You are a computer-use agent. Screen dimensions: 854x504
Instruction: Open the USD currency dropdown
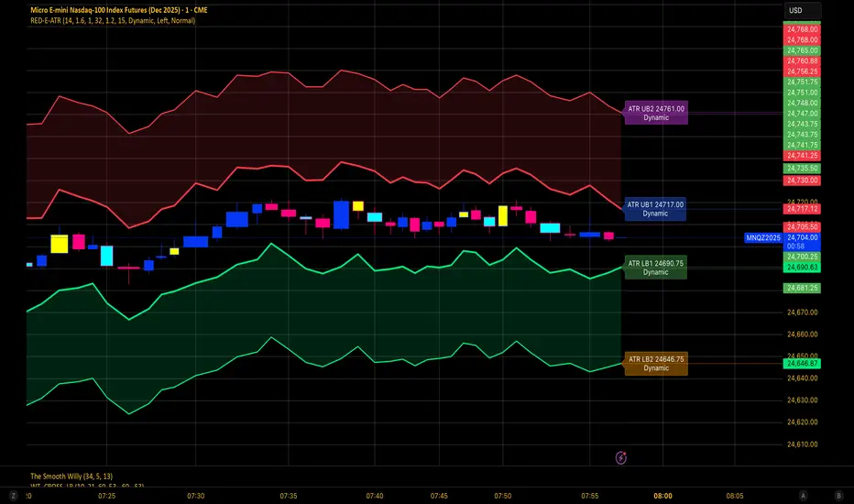802,10
